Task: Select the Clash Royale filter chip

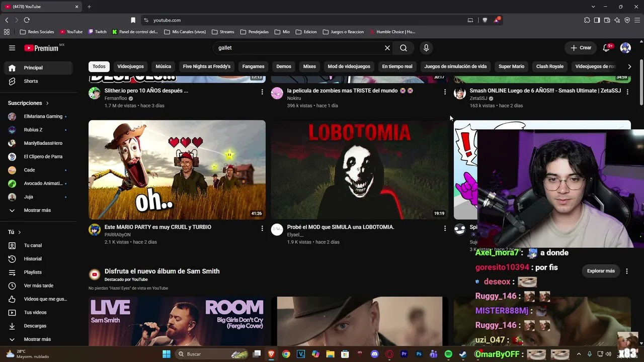Action: click(550, 66)
